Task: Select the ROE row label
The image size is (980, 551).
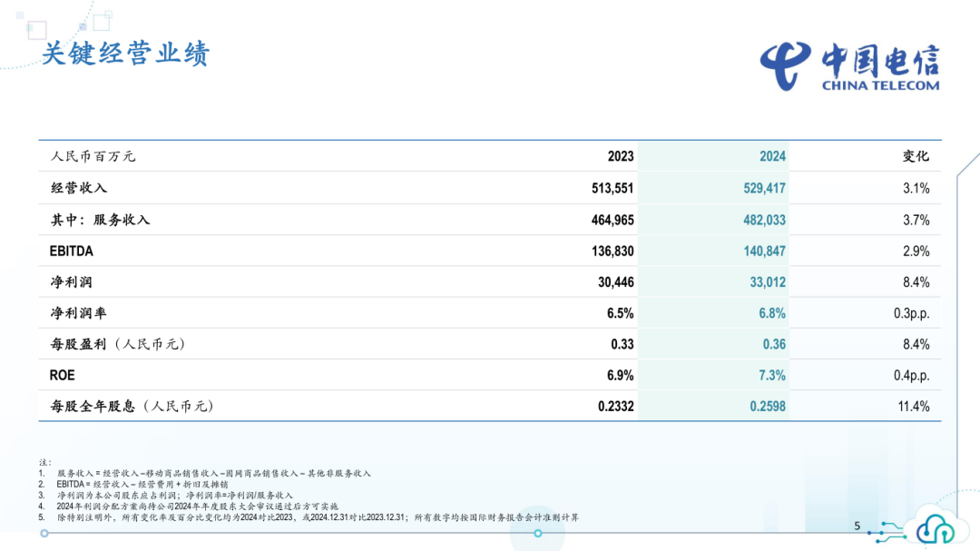Action: coord(63,375)
